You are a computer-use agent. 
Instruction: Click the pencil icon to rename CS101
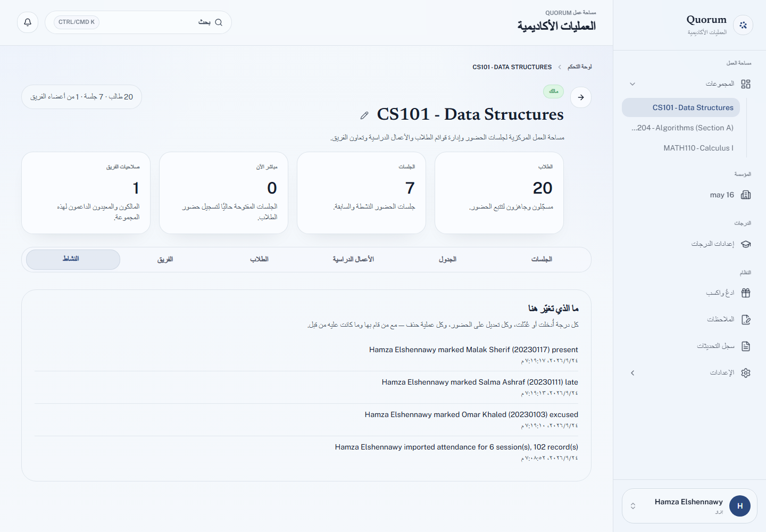364,115
